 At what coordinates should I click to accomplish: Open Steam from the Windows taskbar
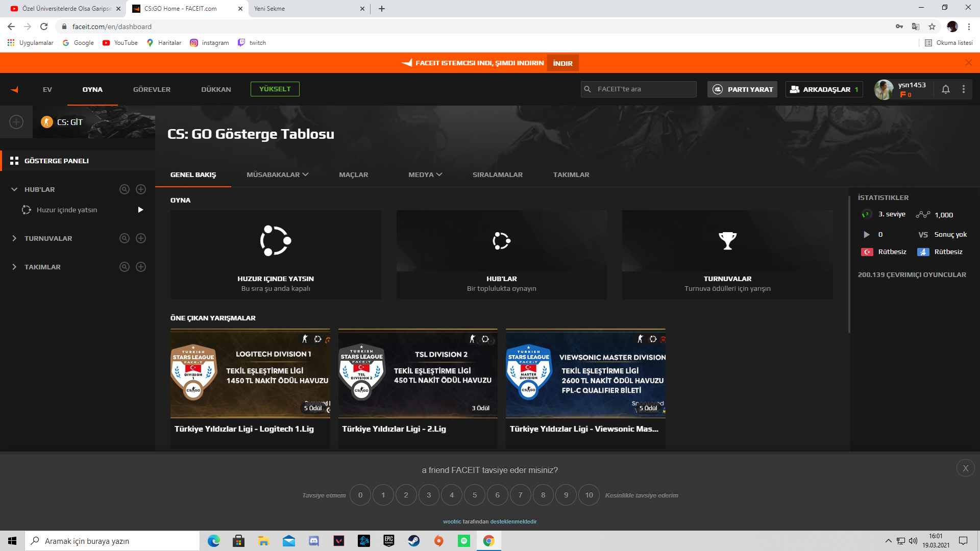(x=414, y=541)
